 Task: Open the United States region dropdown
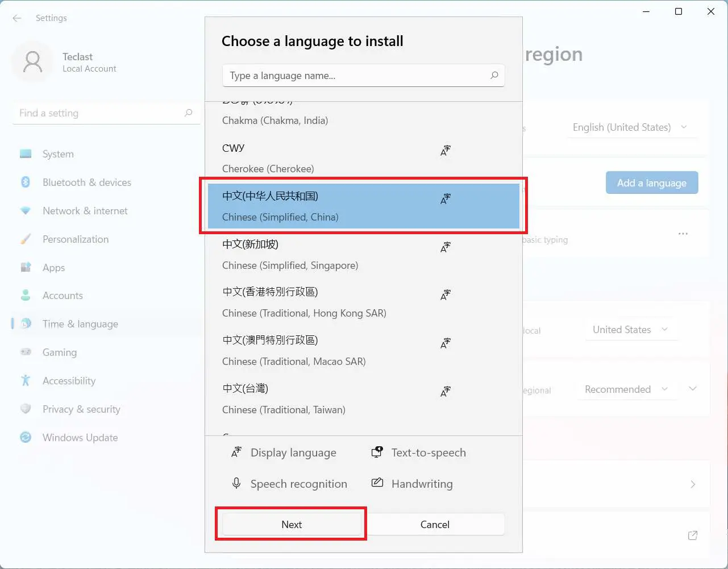630,330
